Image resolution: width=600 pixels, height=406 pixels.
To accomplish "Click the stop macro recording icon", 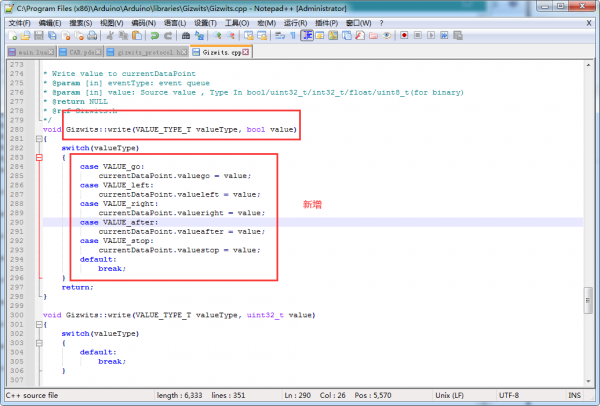I will pyautogui.click(x=418, y=36).
